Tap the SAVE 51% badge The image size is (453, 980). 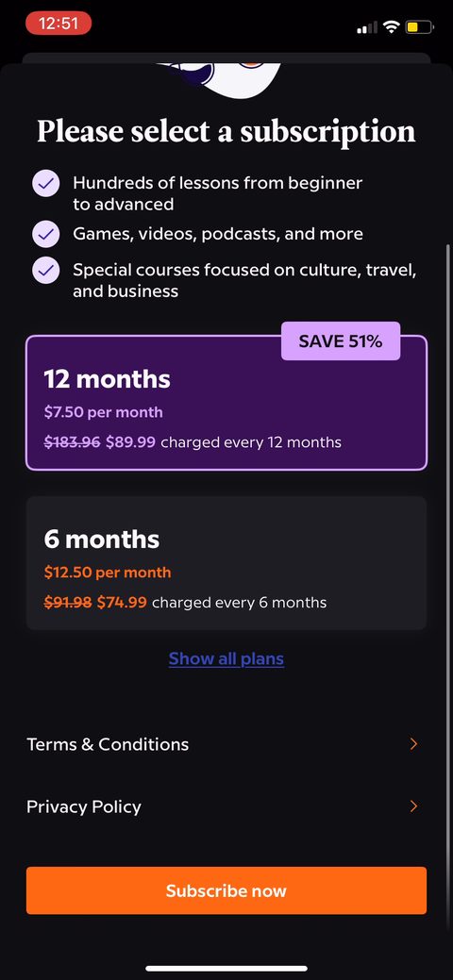[x=341, y=341]
